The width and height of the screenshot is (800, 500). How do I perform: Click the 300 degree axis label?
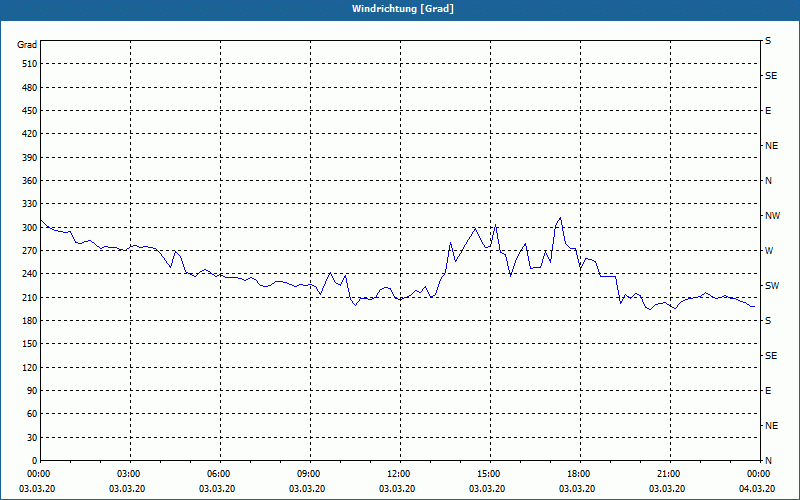(30, 228)
